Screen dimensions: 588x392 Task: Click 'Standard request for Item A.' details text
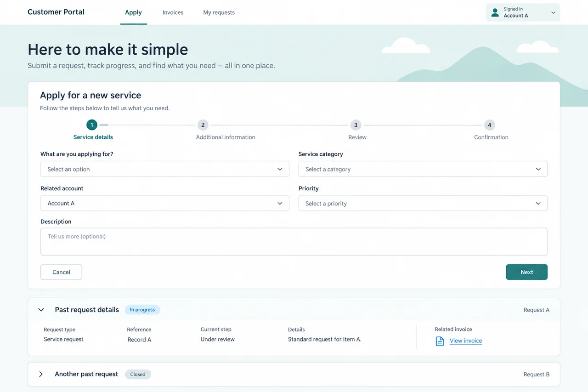tap(325, 339)
